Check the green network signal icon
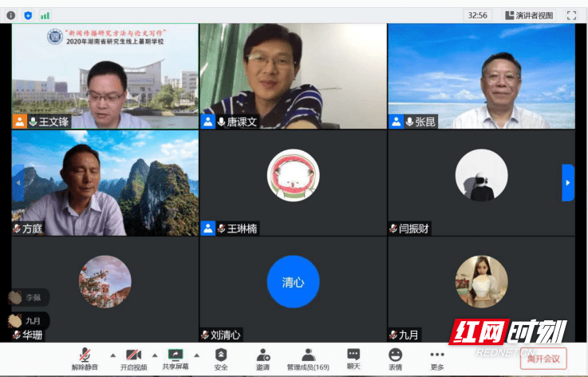The width and height of the screenshot is (588, 377). pos(45,15)
